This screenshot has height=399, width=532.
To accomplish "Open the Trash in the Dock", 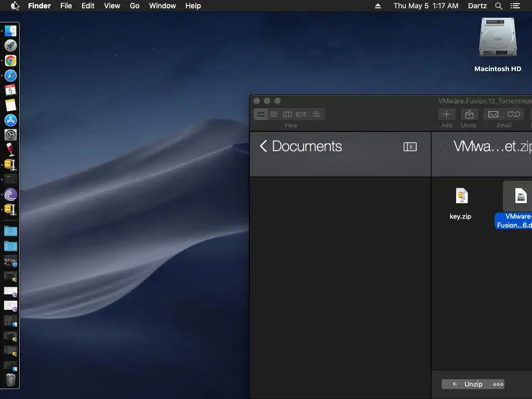I will tap(10, 380).
